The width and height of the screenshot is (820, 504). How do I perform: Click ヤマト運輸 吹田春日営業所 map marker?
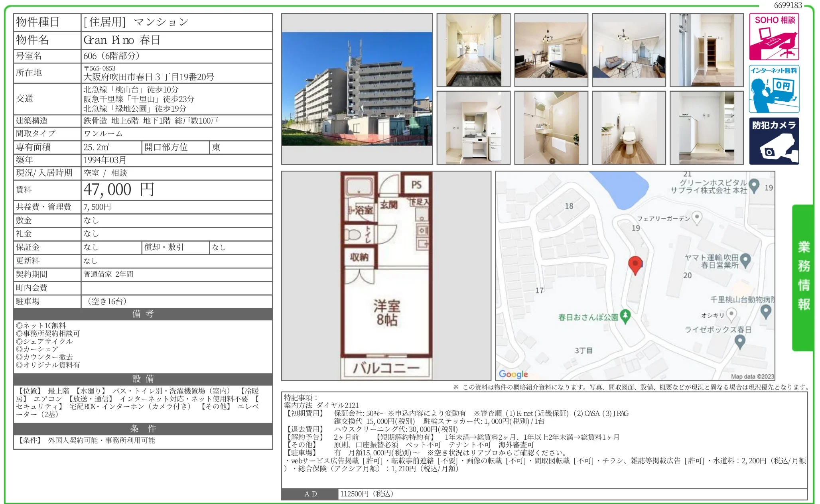click(745, 260)
